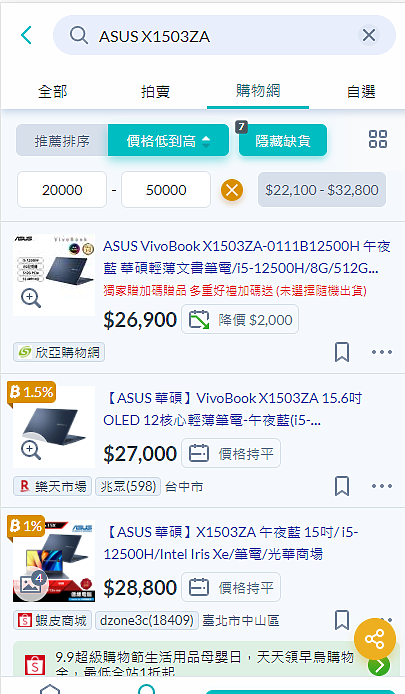Open more options for 樂天市場 listing

(x=382, y=486)
